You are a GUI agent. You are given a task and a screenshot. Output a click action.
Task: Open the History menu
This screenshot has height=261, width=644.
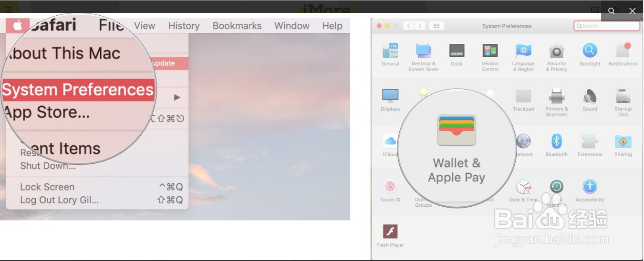(x=184, y=26)
